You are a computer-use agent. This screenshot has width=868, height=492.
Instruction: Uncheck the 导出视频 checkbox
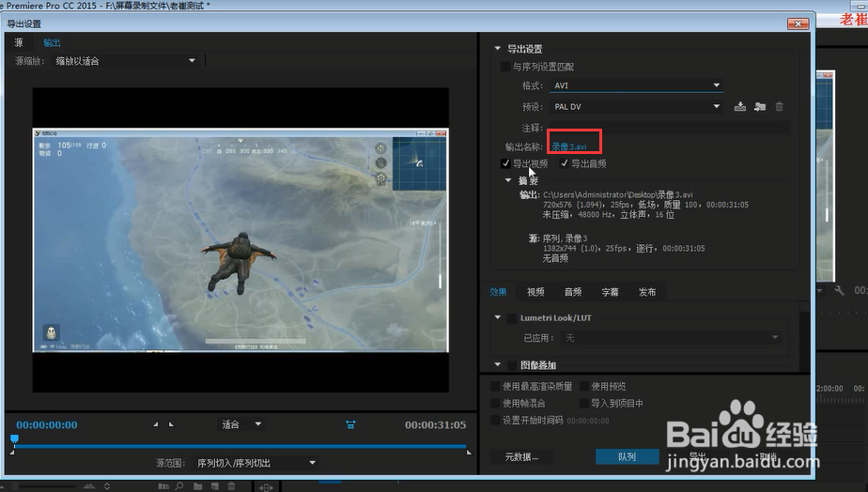coord(504,163)
